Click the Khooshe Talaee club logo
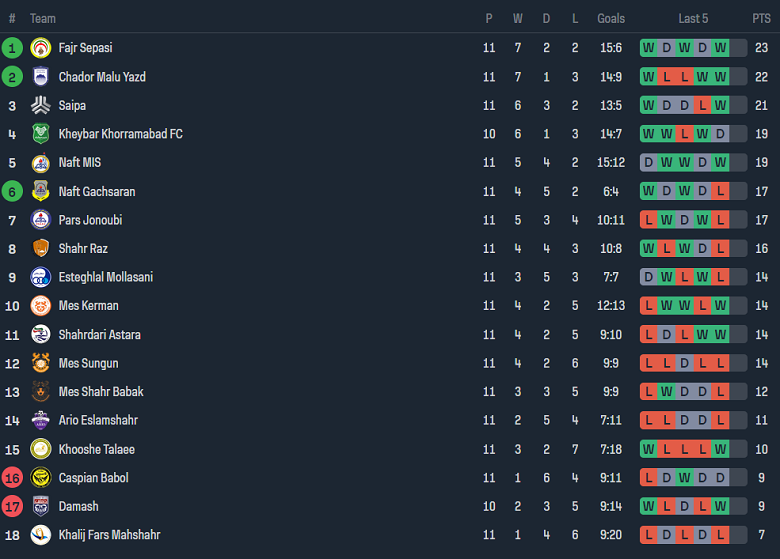780x559 pixels. pos(40,449)
